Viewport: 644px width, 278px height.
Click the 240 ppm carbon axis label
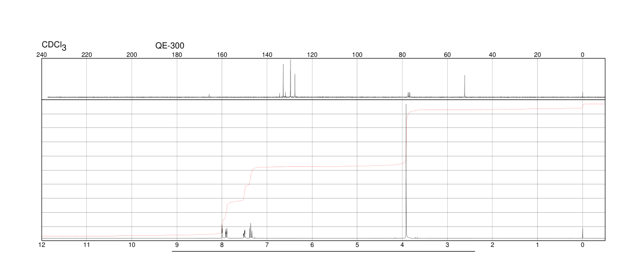coord(42,55)
